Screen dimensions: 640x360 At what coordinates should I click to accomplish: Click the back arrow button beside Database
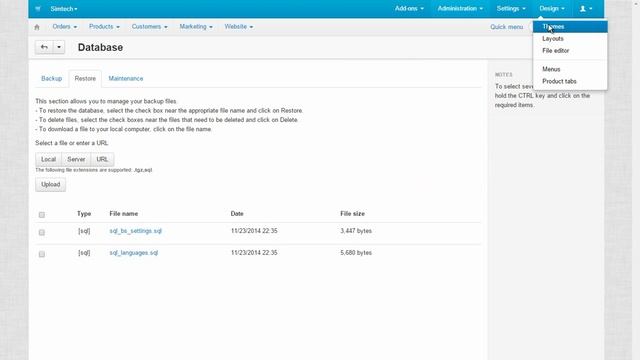click(x=44, y=47)
